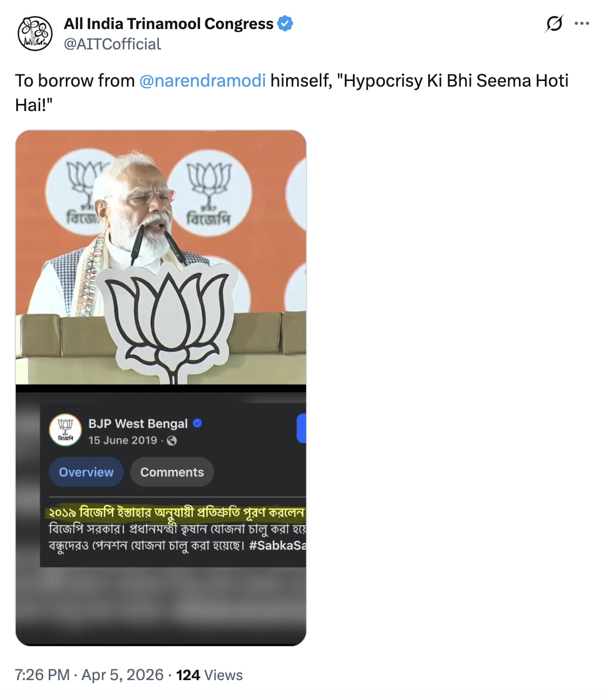
Task: Click the 7:26 PM Apr 5, 2026 timestamp
Action: [x=89, y=675]
